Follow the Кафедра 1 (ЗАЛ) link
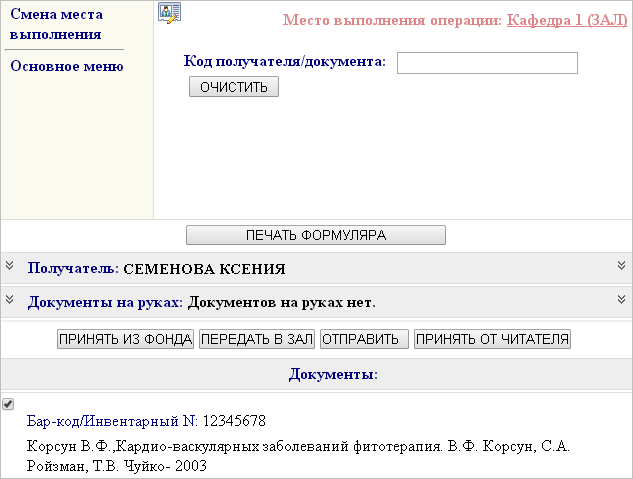Screen dimensions: 633x479 click(x=567, y=20)
